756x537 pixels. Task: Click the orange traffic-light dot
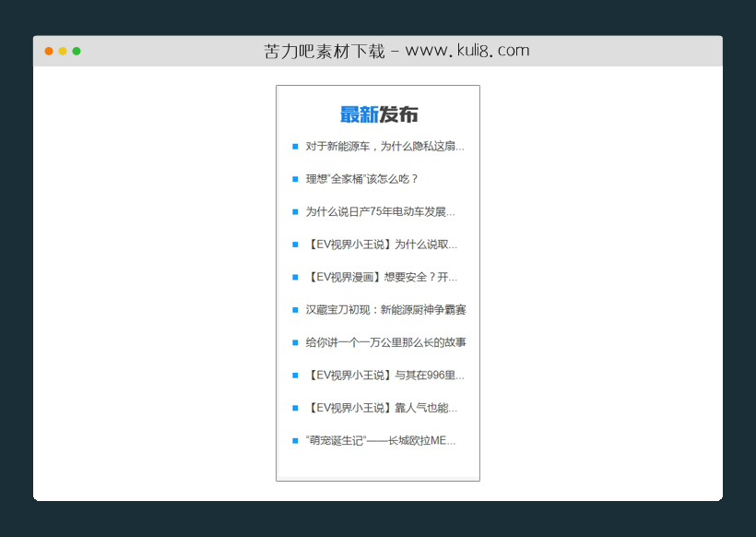(48, 51)
